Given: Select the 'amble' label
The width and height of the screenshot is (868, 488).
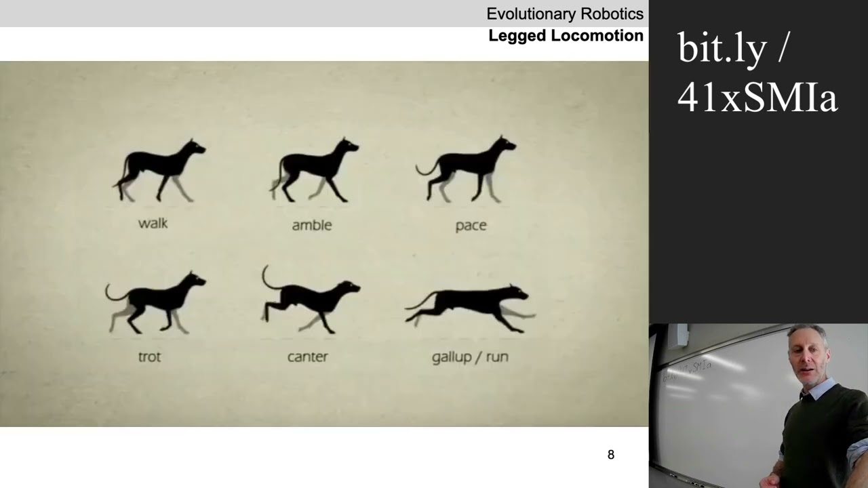Looking at the screenshot, I should [312, 225].
